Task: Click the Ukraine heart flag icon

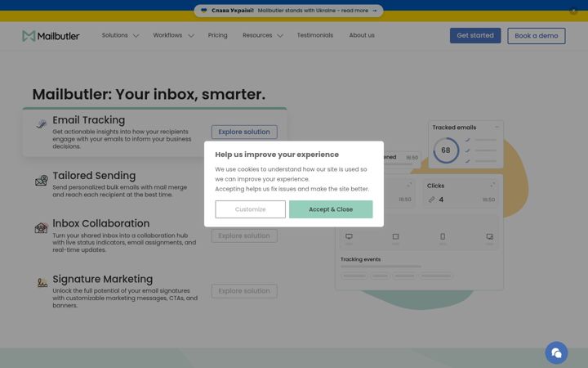Action: click(204, 11)
